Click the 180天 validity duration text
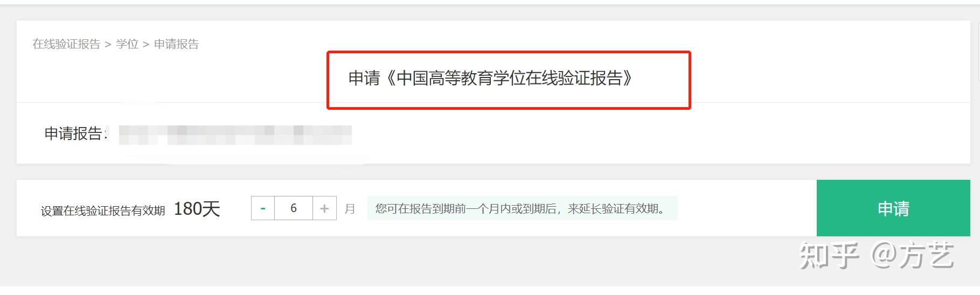The image size is (980, 295). click(197, 209)
